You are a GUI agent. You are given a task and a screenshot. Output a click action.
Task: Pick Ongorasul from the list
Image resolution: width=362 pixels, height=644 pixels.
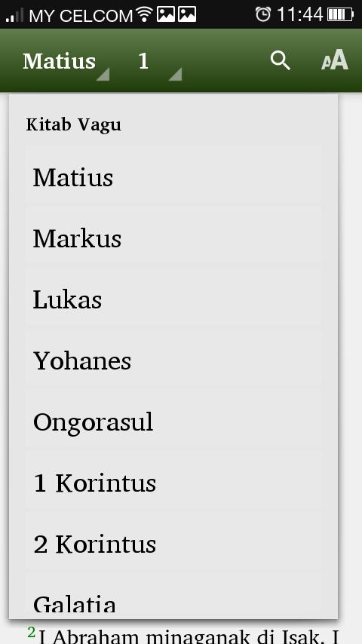173,422
